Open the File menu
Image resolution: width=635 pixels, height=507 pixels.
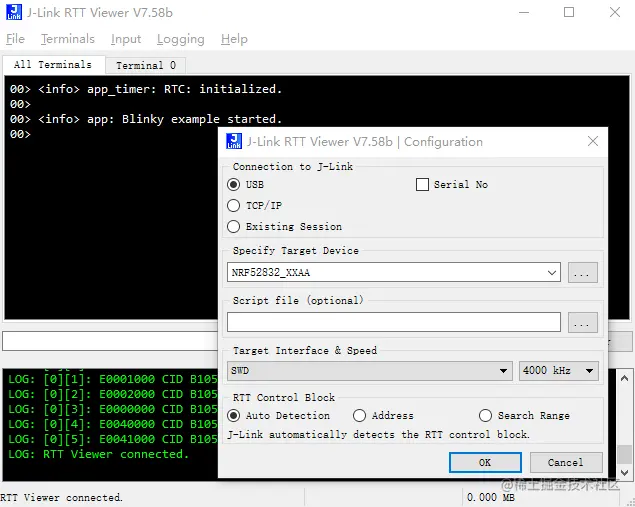coord(15,39)
